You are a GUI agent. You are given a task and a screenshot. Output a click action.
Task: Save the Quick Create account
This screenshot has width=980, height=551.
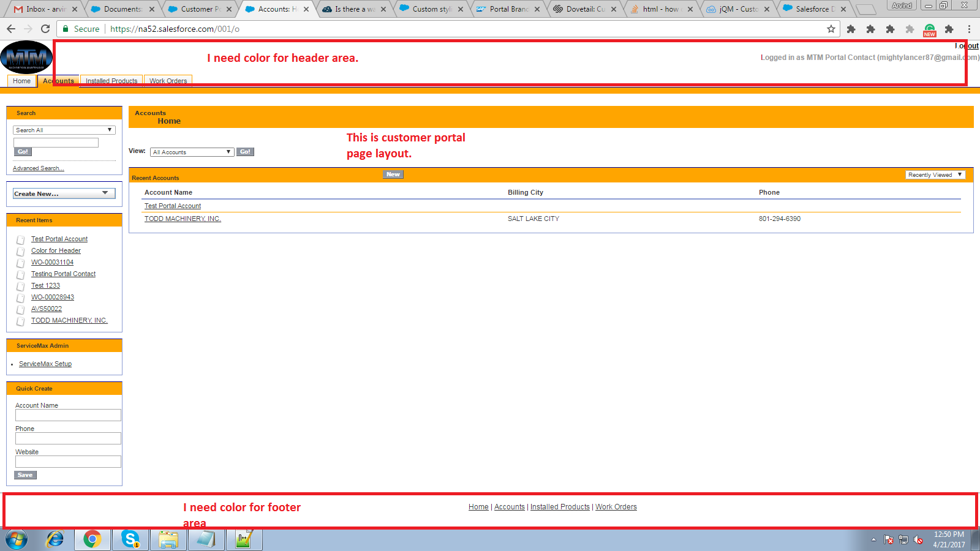25,475
